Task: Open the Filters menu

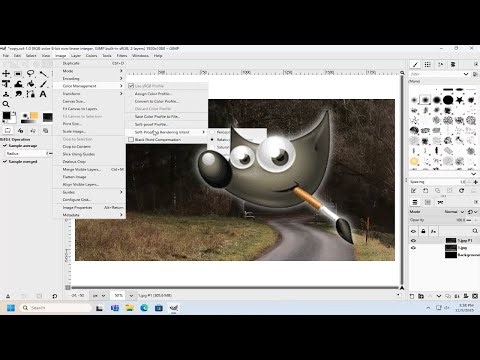Action: tap(122, 56)
